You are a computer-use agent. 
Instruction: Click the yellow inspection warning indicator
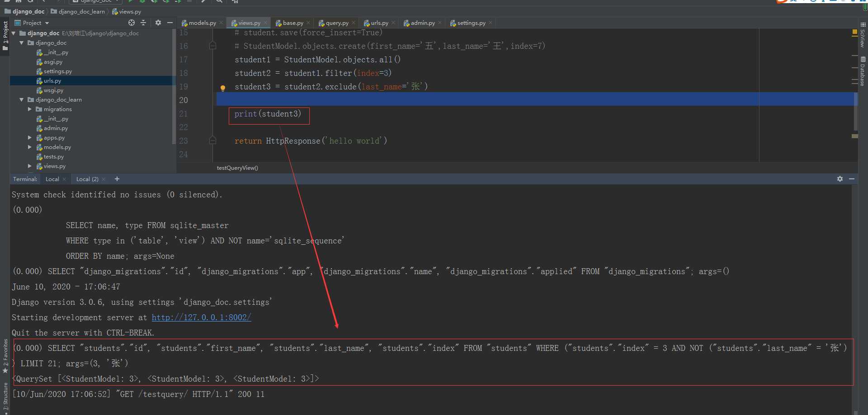(854, 33)
